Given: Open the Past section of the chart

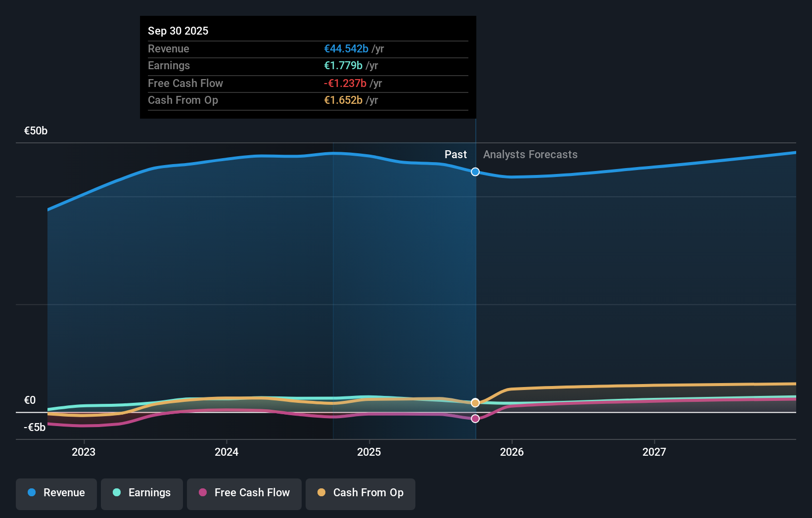Looking at the screenshot, I should tap(455, 154).
